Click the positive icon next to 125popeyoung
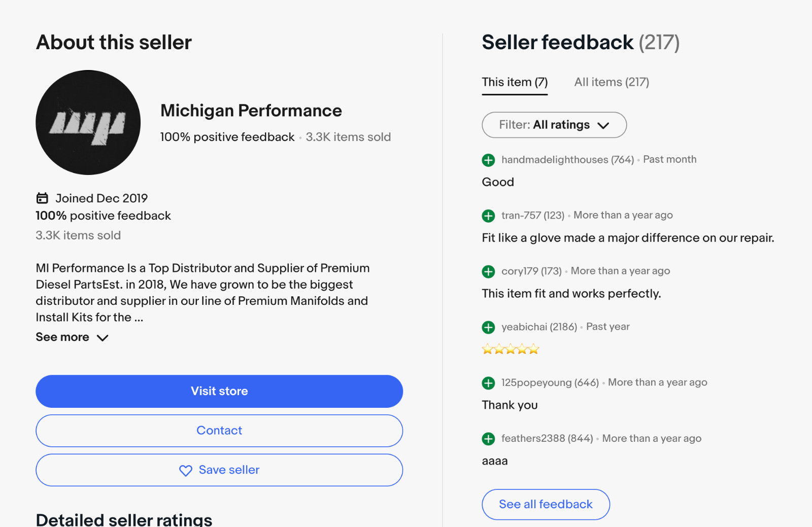 488,383
